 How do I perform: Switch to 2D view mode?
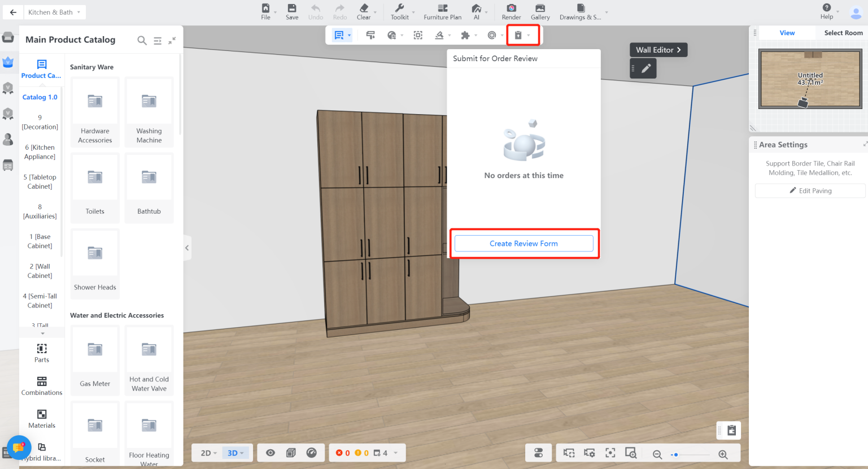click(208, 453)
